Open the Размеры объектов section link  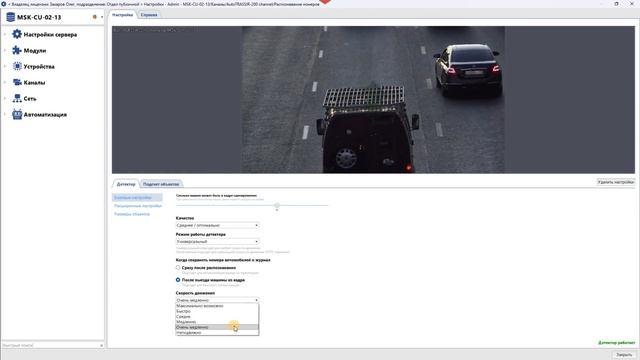(x=132, y=214)
